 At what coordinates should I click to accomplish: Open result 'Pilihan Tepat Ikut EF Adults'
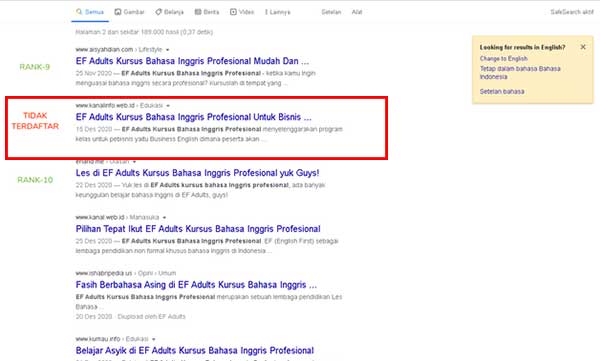(198, 229)
